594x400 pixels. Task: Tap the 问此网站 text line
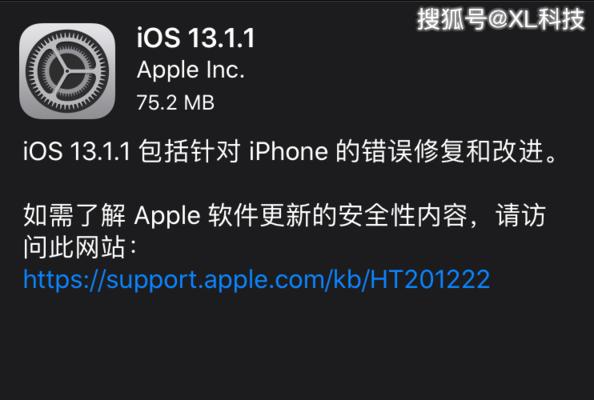[x=74, y=247]
